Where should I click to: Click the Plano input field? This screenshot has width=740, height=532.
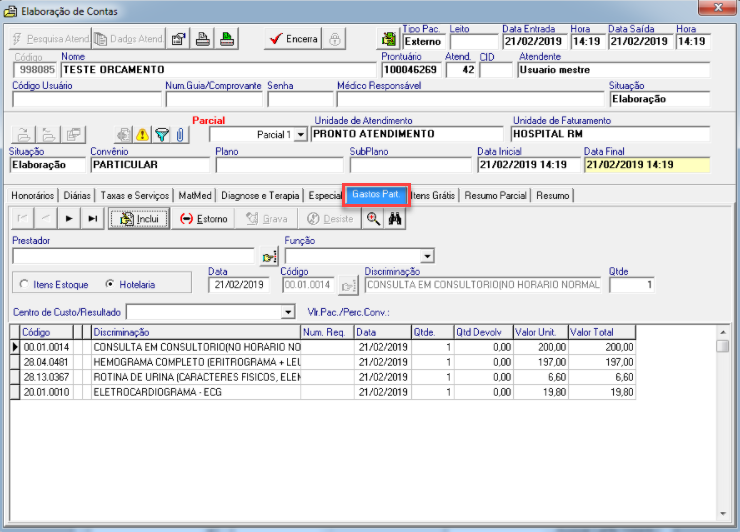coord(279,165)
